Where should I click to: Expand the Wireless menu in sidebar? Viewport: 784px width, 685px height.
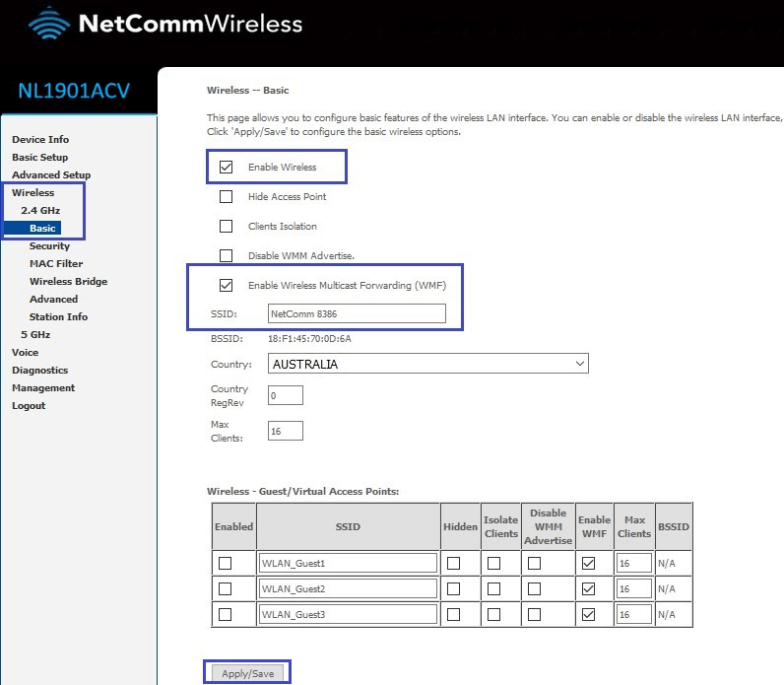tap(33, 193)
